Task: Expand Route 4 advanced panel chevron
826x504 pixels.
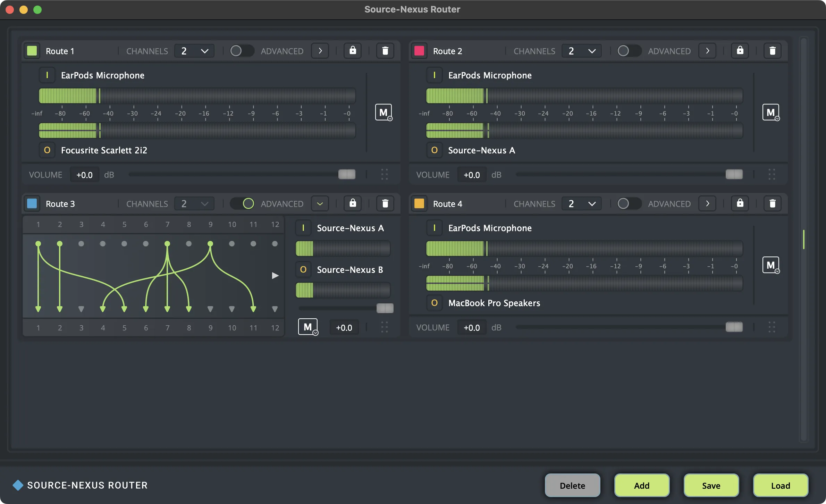Action: [x=707, y=203]
